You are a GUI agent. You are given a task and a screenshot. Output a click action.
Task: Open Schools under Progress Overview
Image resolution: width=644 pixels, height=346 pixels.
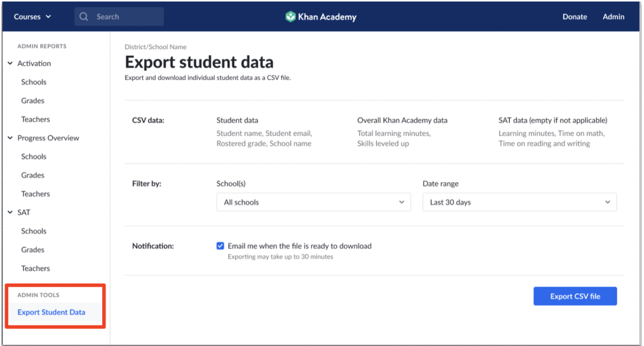click(x=34, y=157)
